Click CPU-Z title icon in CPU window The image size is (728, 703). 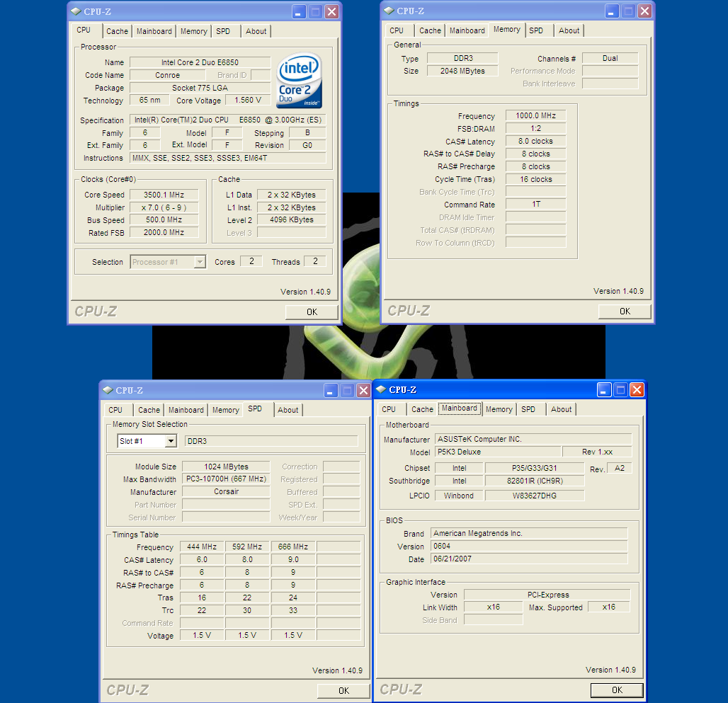coord(76,11)
